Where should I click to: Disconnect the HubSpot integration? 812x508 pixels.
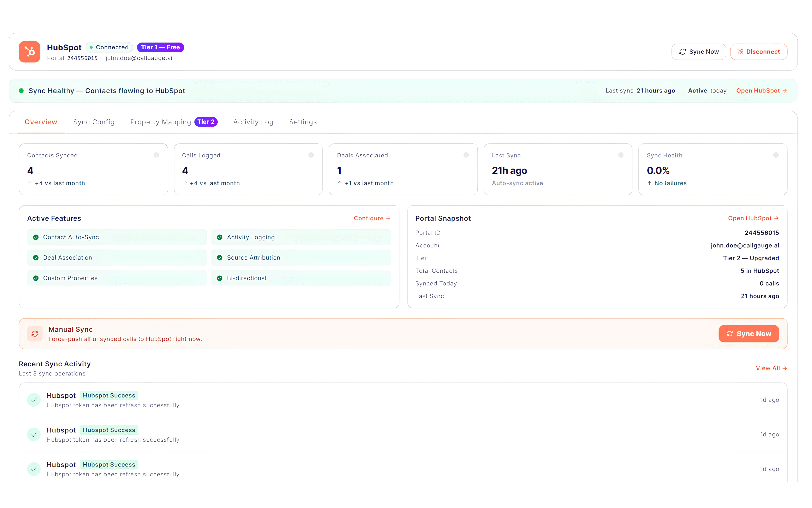(x=759, y=52)
